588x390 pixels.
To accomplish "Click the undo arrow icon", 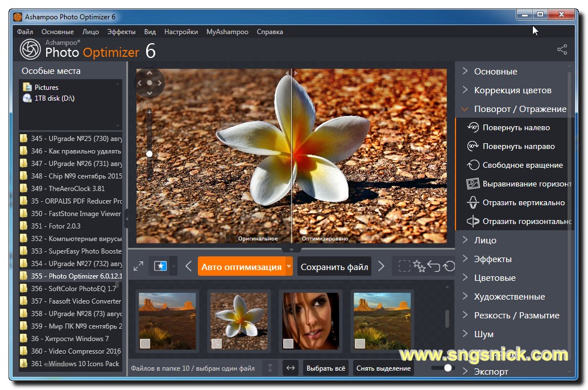I will point(434,266).
